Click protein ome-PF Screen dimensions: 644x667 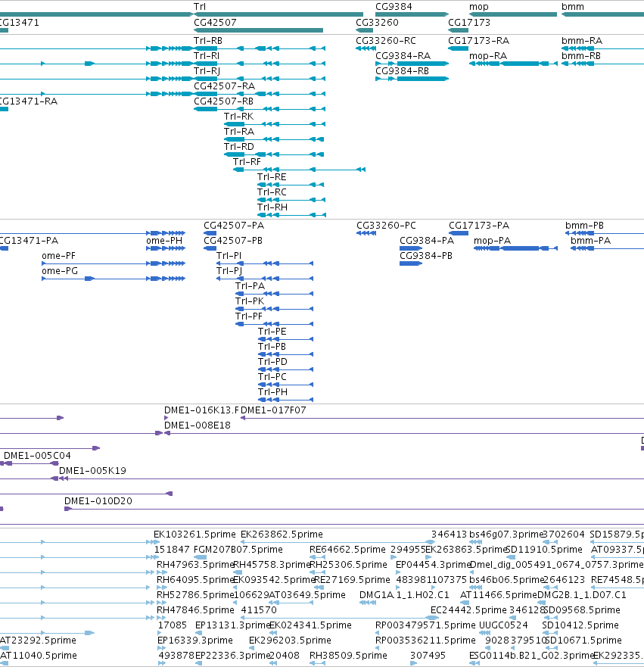point(58,256)
